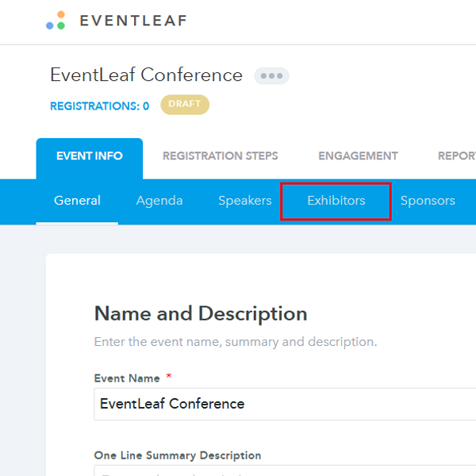Screen dimensions: 476x476
Task: Click the Eventleaf logo icon
Action: tap(56, 21)
